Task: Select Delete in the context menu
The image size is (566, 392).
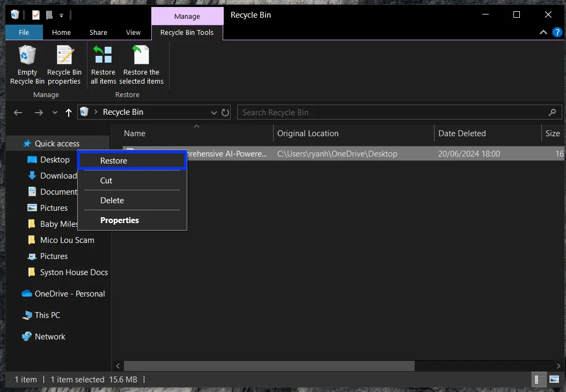Action: tap(112, 201)
